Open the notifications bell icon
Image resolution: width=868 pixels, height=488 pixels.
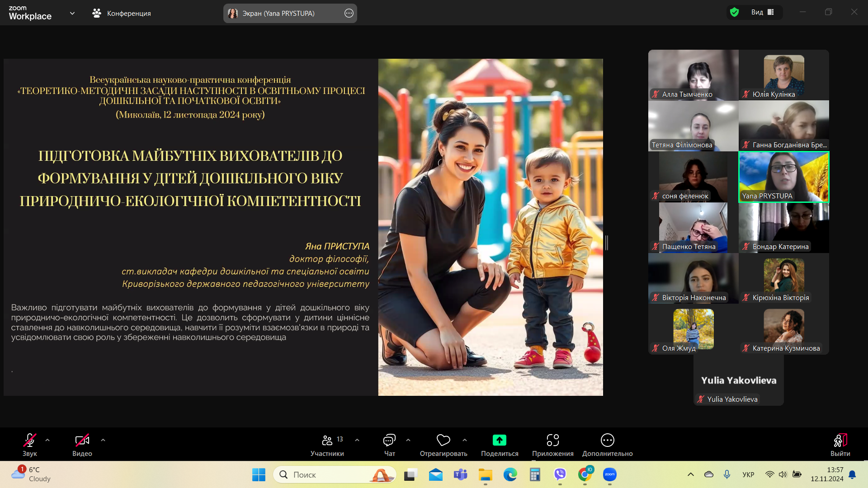tap(852, 474)
